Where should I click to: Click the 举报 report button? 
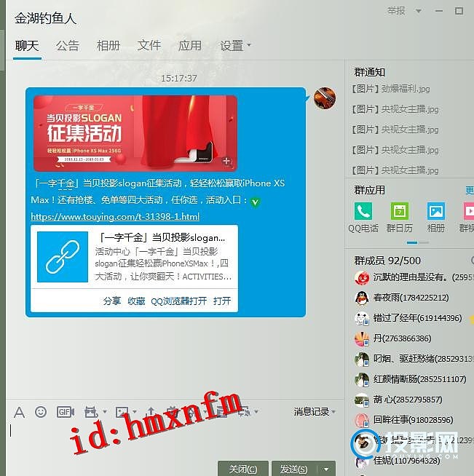coord(396,11)
